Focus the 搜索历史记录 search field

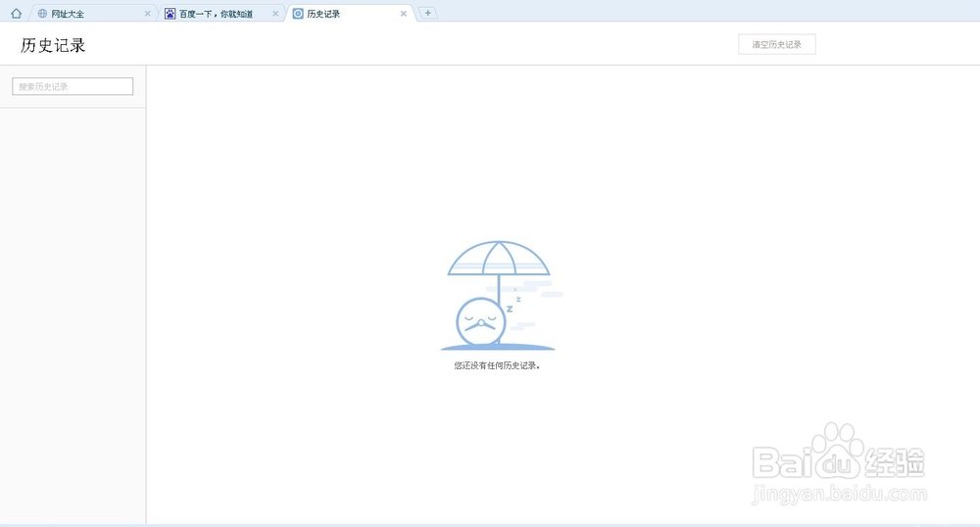coord(73,86)
